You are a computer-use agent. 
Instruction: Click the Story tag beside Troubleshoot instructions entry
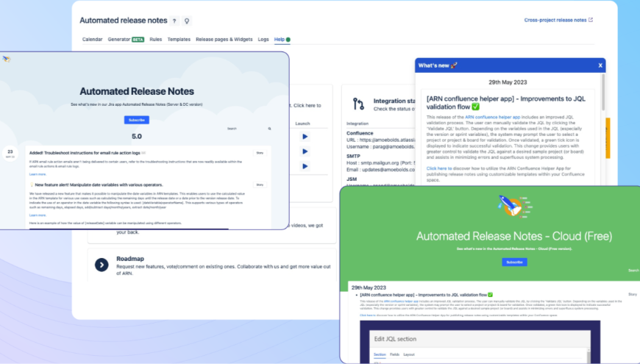coord(260,153)
